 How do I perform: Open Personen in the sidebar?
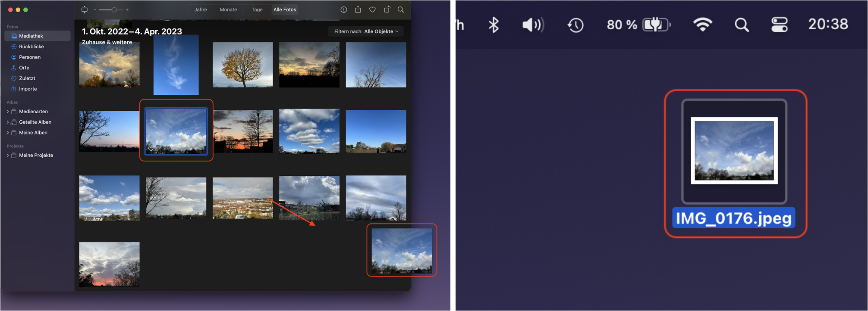click(29, 57)
